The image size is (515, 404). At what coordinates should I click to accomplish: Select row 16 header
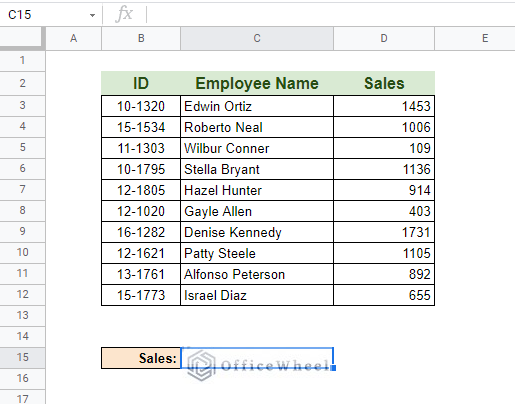pos(22,378)
